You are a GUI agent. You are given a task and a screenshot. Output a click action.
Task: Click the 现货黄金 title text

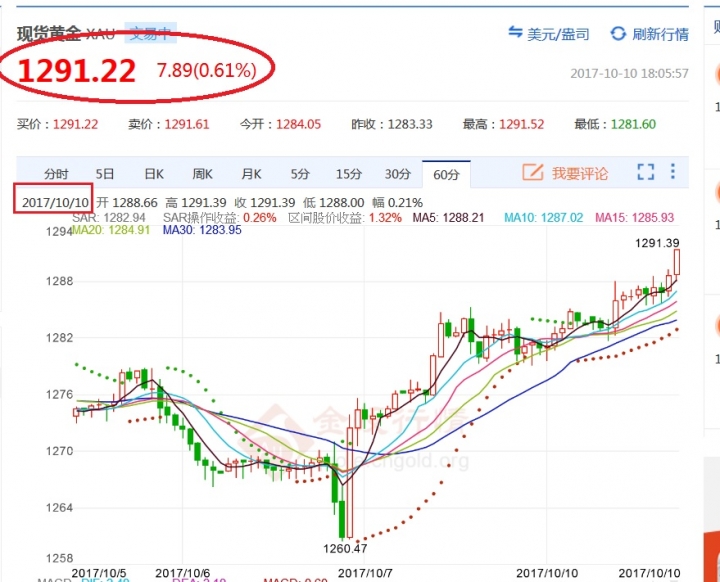coord(49,34)
